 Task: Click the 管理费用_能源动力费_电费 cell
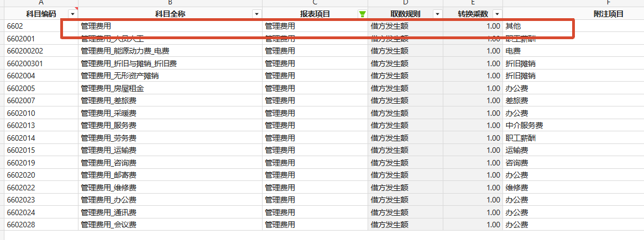point(170,51)
